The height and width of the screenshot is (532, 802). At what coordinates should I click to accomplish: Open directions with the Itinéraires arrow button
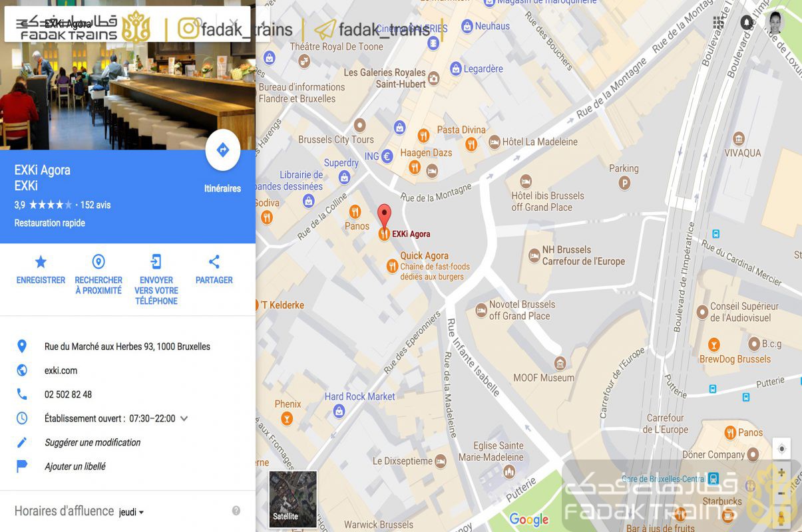223,150
